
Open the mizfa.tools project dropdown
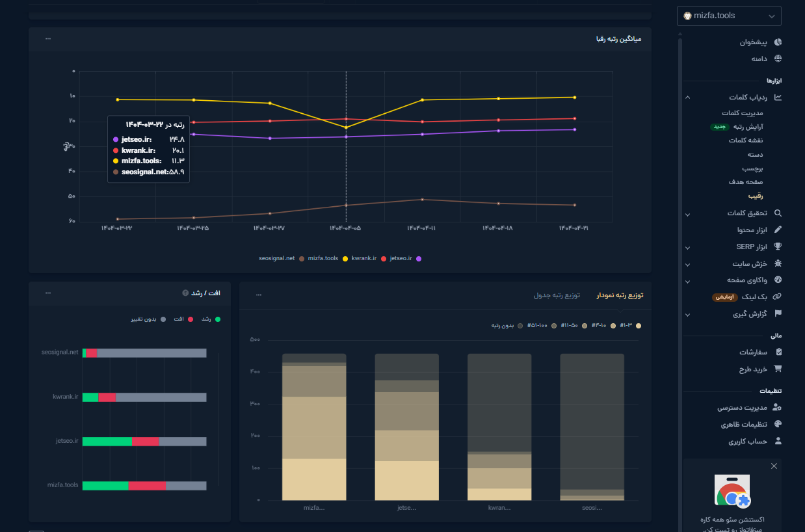728,16
